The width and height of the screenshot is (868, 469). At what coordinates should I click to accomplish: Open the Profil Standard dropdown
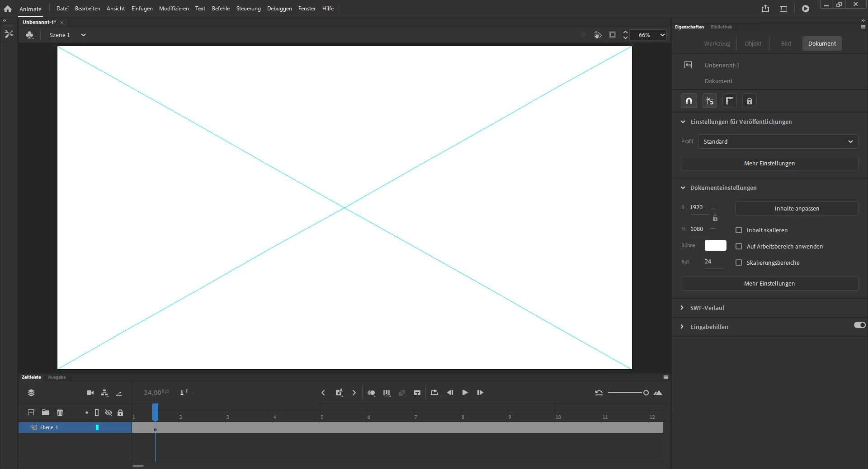point(778,141)
